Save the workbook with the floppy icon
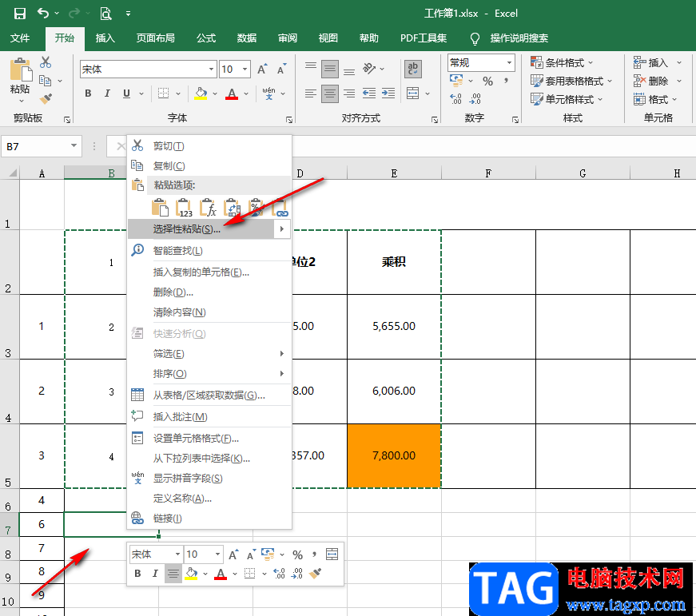 pyautogui.click(x=19, y=14)
